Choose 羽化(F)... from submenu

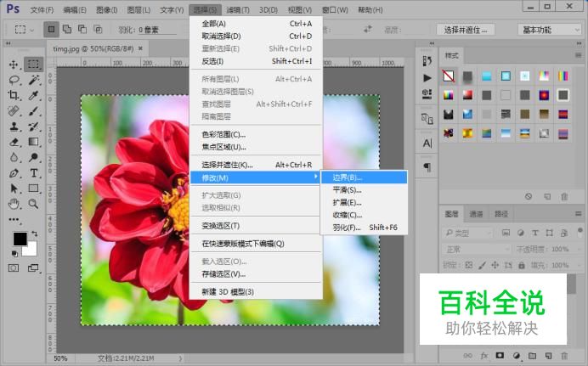(365, 228)
